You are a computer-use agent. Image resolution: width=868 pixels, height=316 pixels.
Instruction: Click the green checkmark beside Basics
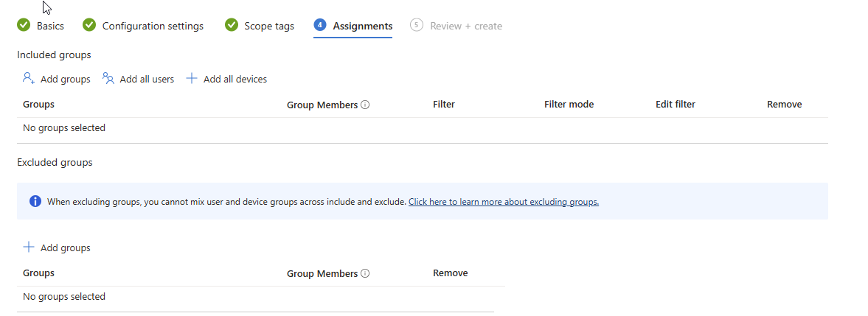coord(24,25)
